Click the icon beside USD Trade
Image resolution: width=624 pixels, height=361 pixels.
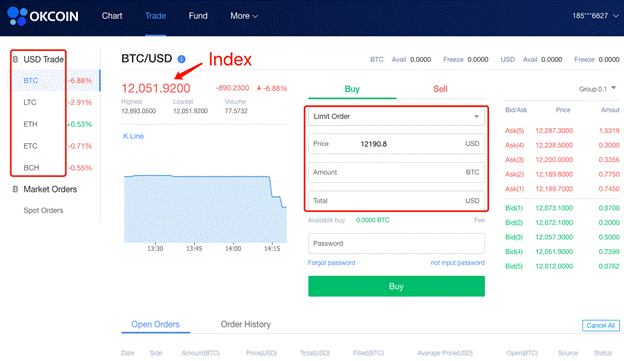(16, 59)
